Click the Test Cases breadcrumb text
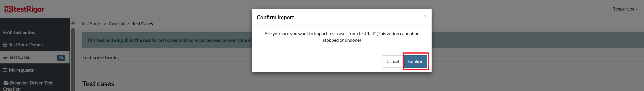The width and height of the screenshot is (644, 91). (142, 24)
